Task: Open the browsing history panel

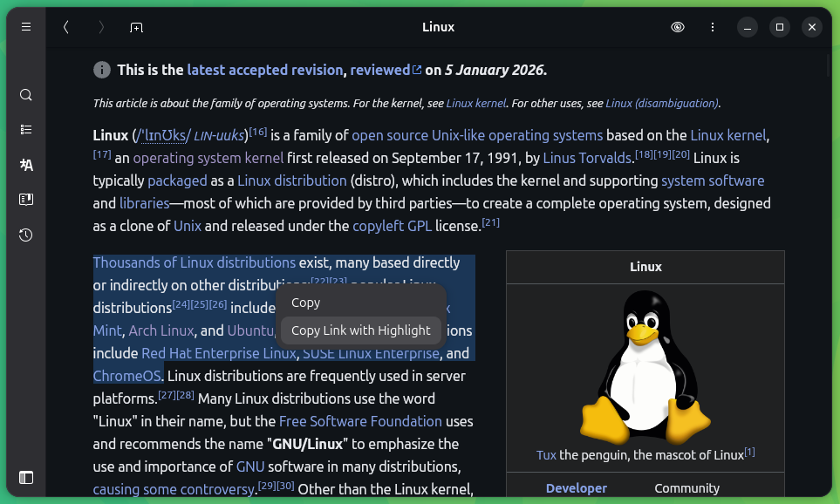Action: point(26,235)
